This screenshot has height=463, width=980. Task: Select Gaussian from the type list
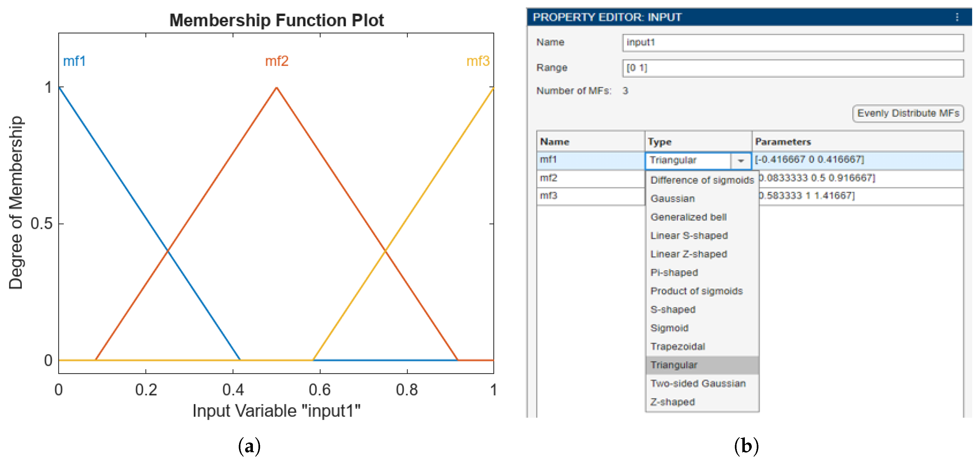(x=673, y=198)
